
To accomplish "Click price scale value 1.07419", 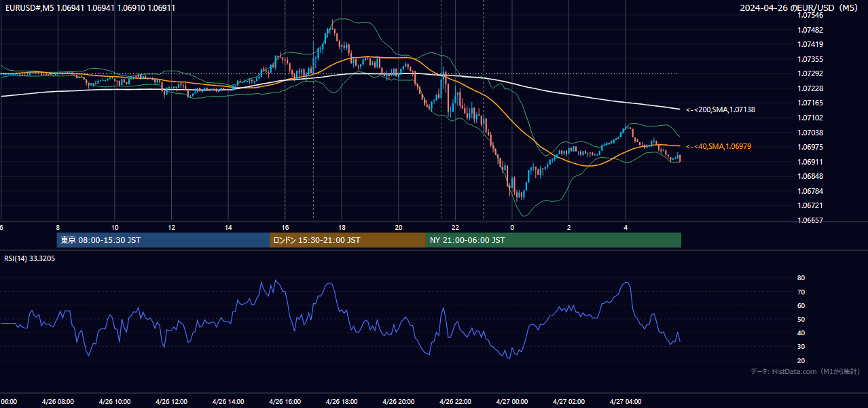I will [x=810, y=44].
